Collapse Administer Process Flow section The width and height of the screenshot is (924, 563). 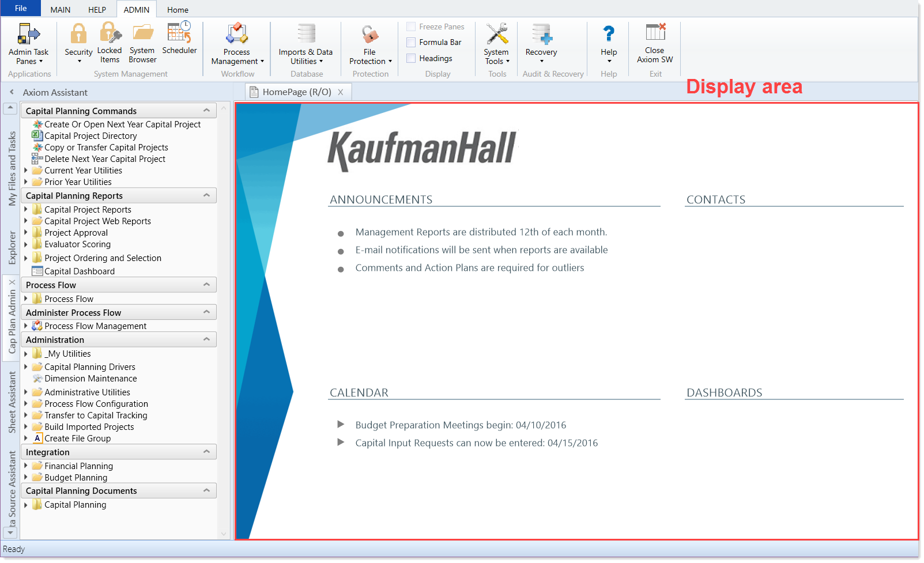[x=206, y=312]
